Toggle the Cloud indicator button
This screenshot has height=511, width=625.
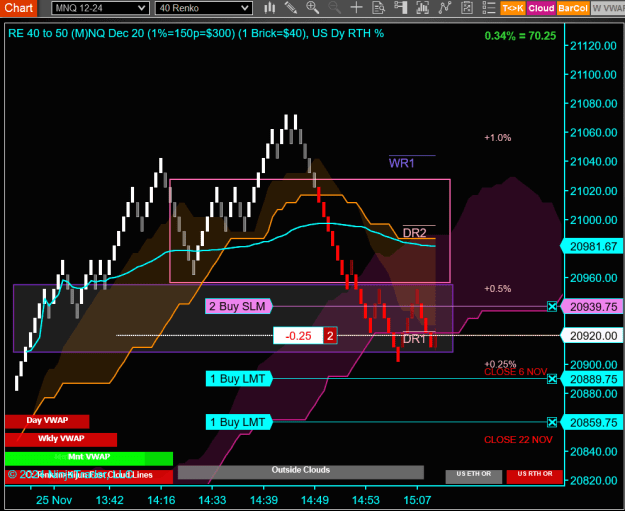pyautogui.click(x=541, y=8)
